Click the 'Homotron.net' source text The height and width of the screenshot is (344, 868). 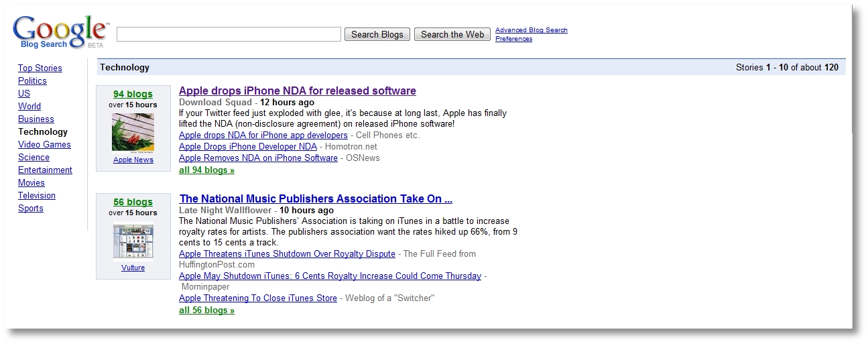pos(351,146)
